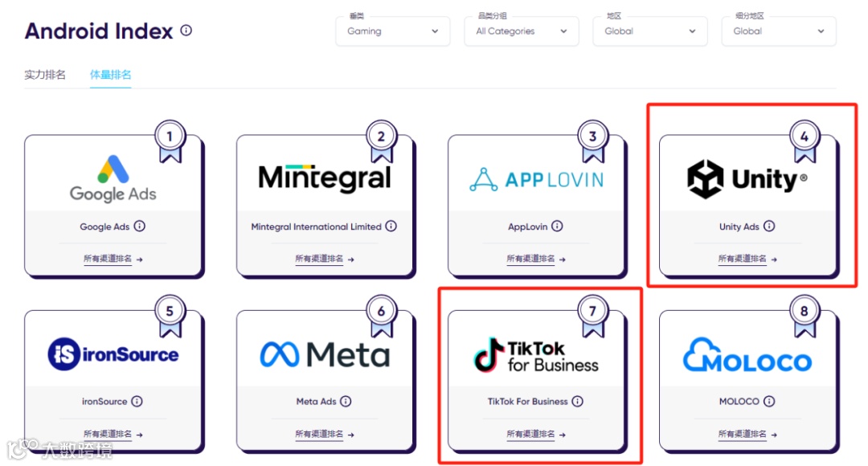Screen dimensions: 868x466
Task: Open the sub-region Global dropdown
Action: click(779, 31)
